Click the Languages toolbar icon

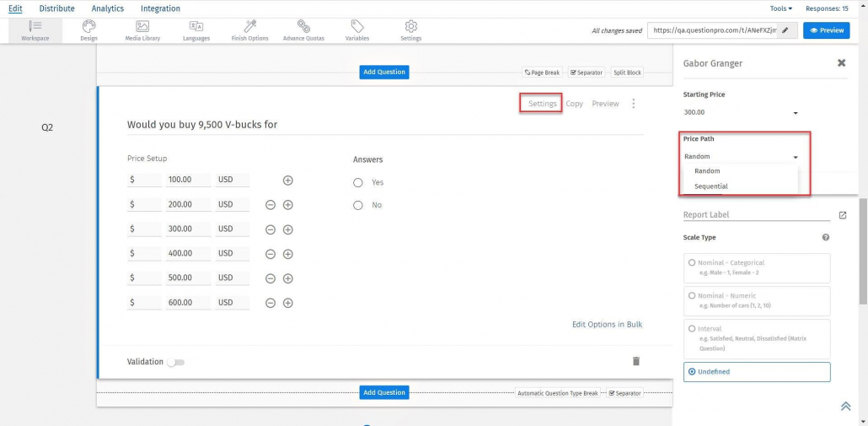pyautogui.click(x=196, y=27)
